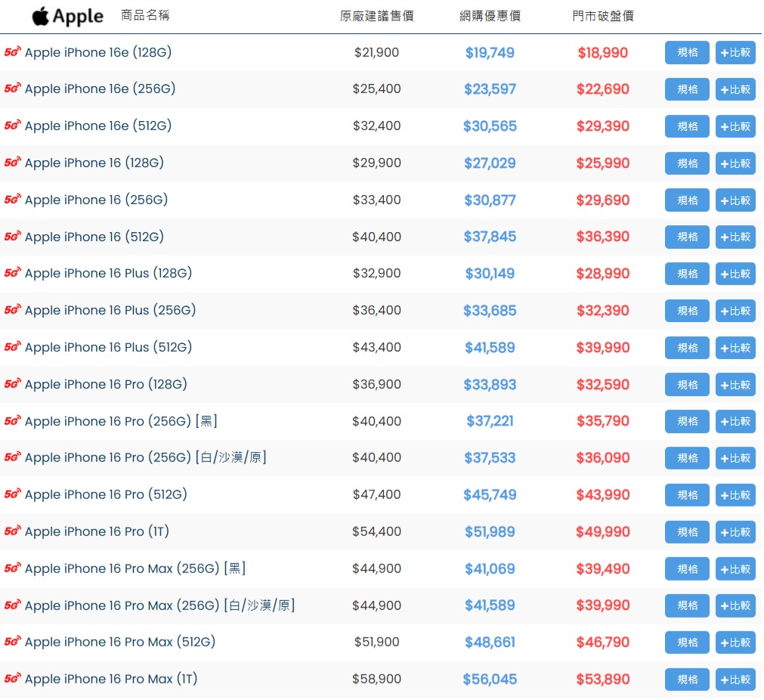This screenshot has width=764, height=700.
Task: Click 5G icon beside iPhone 16e (128G)
Action: coord(13,51)
